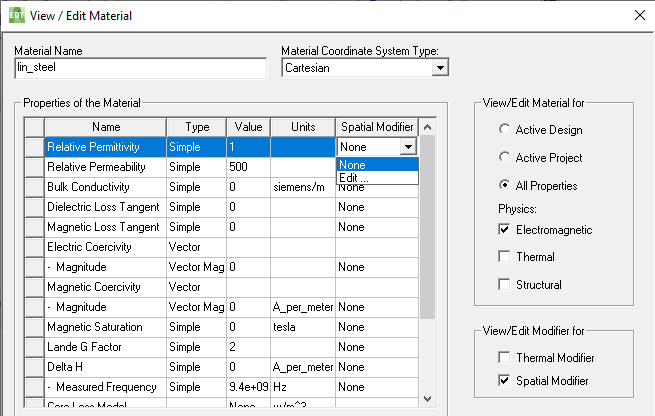Click the Spatial Modifier column header
The width and height of the screenshot is (655, 416).
[376, 127]
